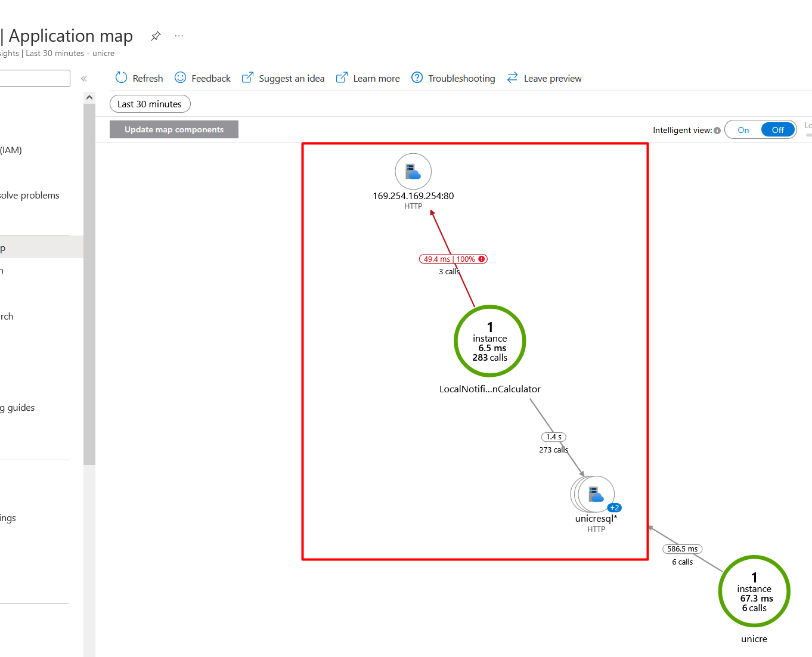Open the Troubleshooting help icon
This screenshot has height=657, width=812.
(417, 78)
